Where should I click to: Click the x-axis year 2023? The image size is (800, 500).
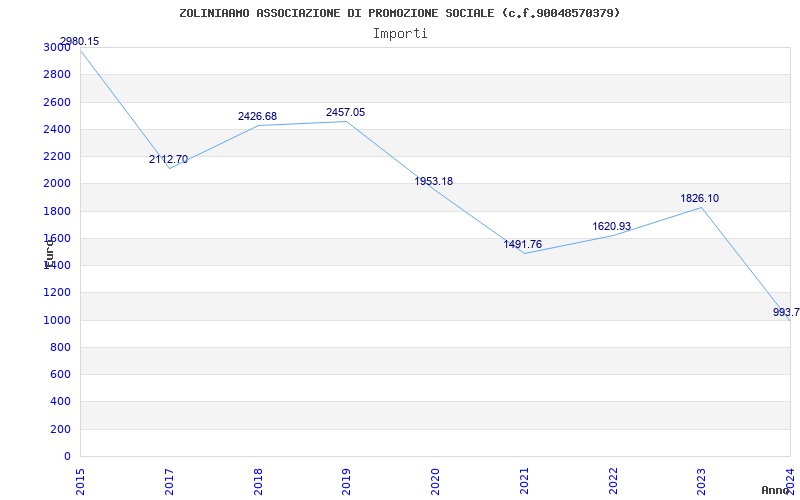pos(702,482)
